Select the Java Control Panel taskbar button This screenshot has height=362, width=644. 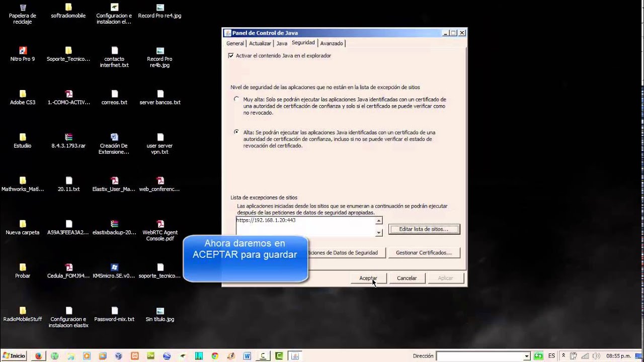[x=295, y=356]
